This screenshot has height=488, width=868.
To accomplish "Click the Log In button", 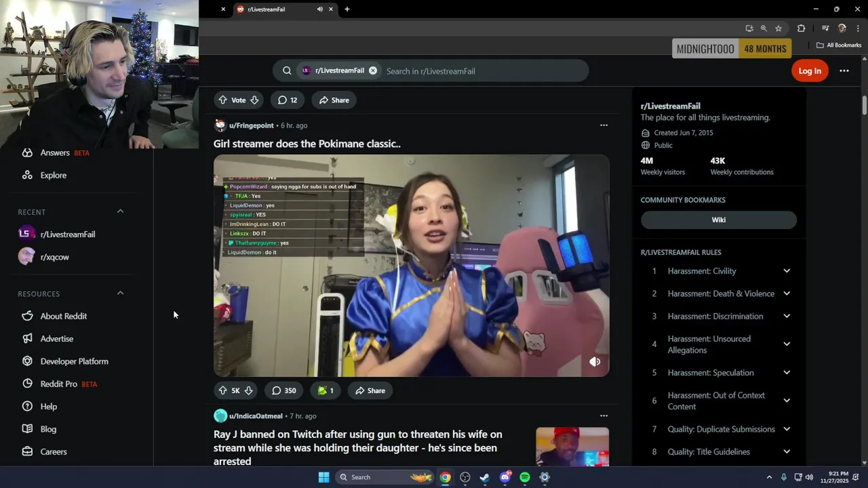I will (x=810, y=70).
